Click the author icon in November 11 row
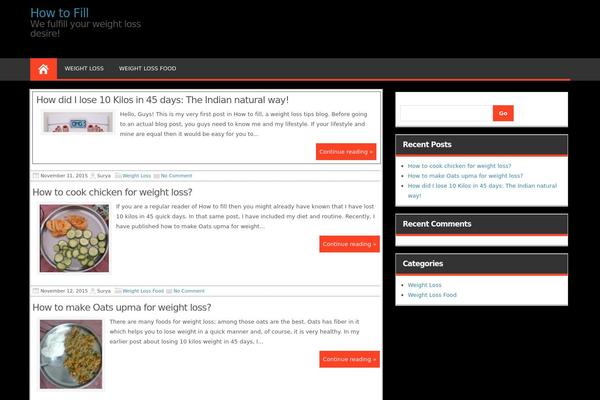 (x=93, y=176)
